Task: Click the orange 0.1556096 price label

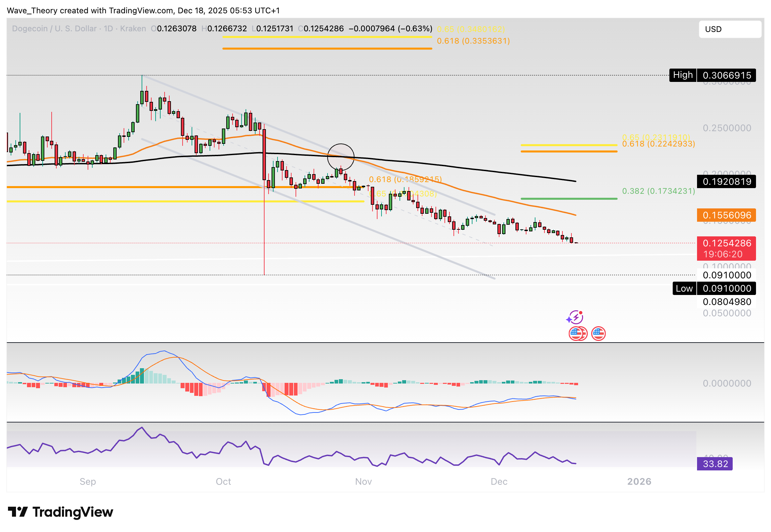Action: [726, 215]
